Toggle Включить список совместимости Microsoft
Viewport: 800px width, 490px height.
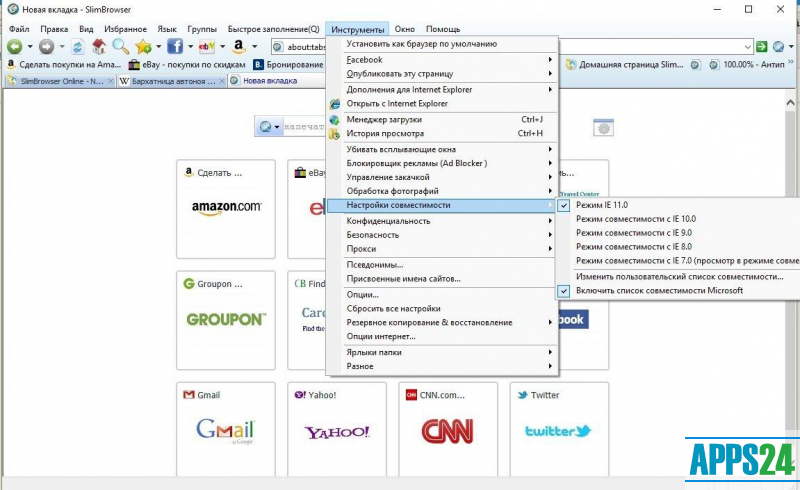click(659, 290)
